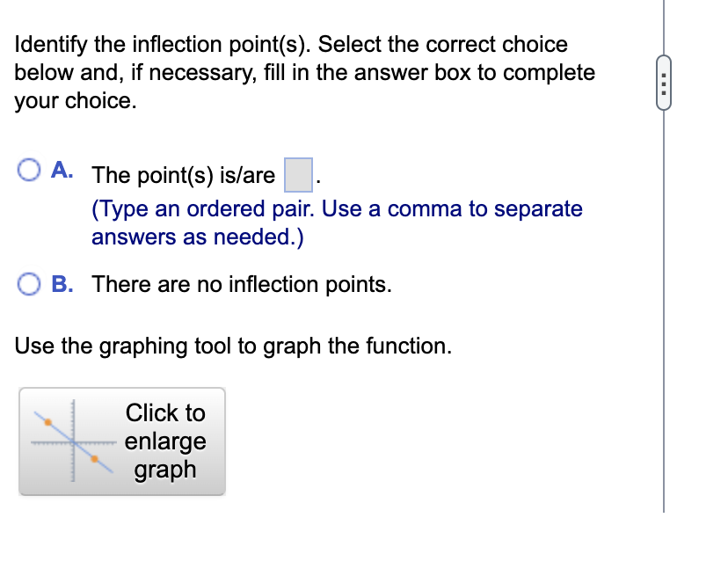Click the blue line in the graph preview
The width and height of the screenshot is (728, 576).
coord(60,433)
